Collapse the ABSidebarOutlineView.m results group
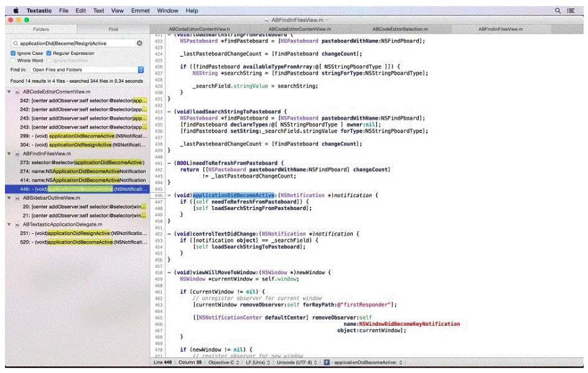Image resolution: width=588 pixels, height=373 pixels. coord(9,198)
